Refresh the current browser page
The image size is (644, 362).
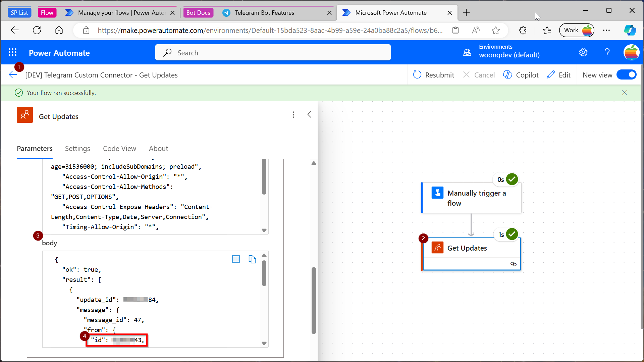[37, 30]
